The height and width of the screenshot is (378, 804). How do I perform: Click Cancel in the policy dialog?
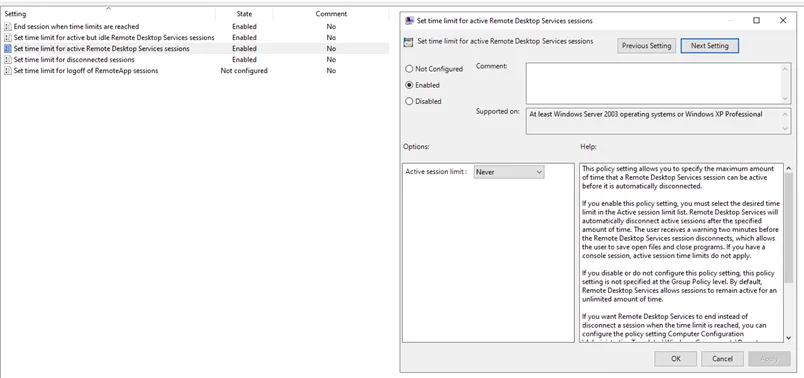pyautogui.click(x=722, y=359)
